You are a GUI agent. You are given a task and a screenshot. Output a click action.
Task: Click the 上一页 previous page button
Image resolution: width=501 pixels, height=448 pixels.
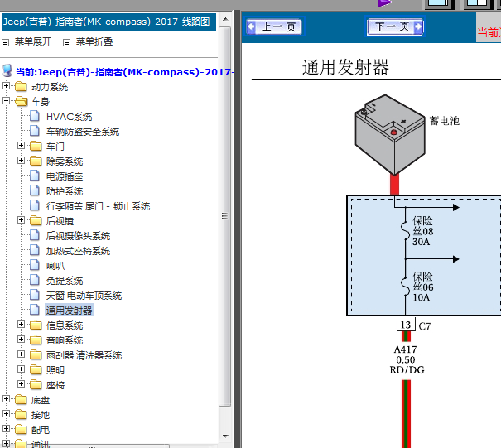(275, 26)
